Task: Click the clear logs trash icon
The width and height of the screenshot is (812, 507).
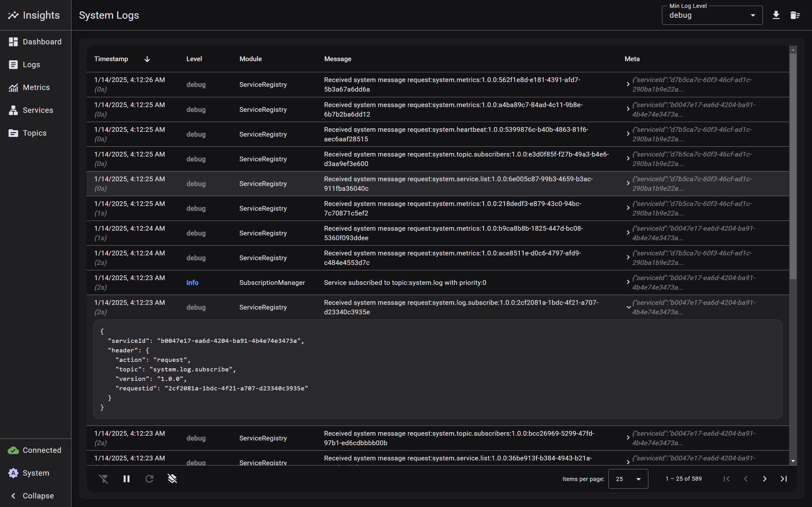Action: coord(795,15)
